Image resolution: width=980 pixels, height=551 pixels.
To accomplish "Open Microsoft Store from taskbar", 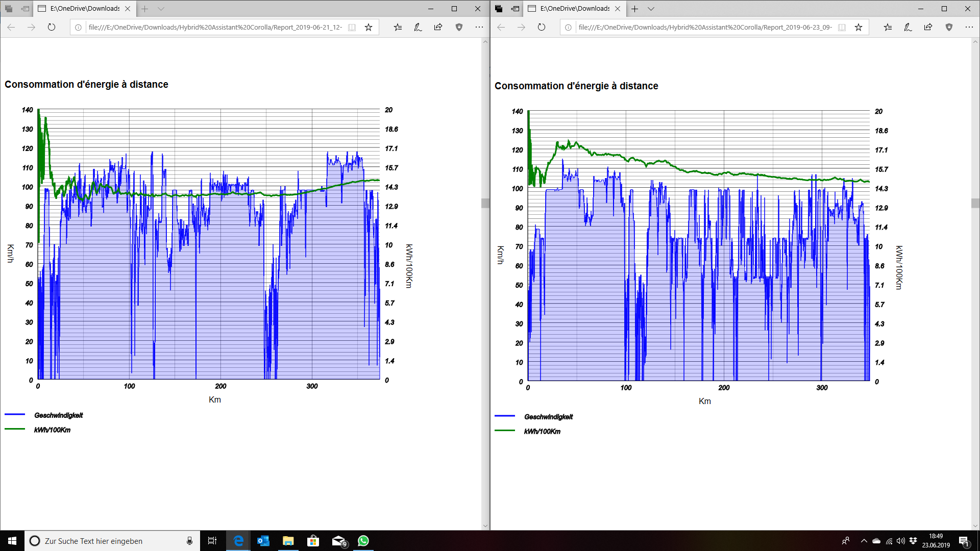I will pyautogui.click(x=313, y=541).
